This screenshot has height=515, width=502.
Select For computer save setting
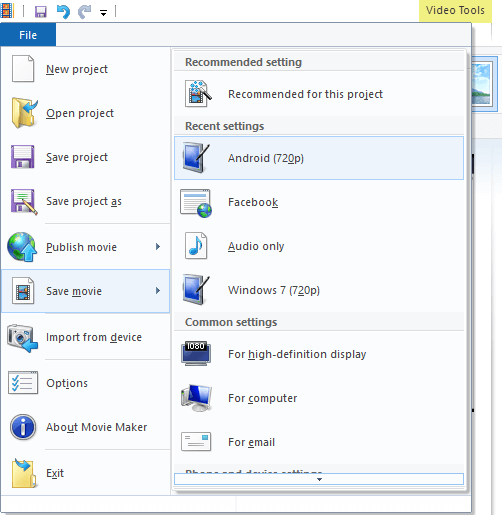point(319,398)
